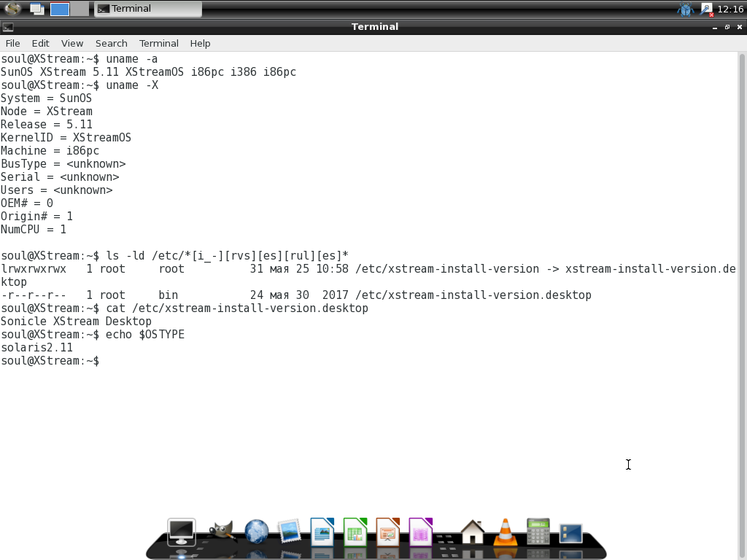Launch LibreOffice Calc from dock
Screen dimensions: 747x560
[355, 532]
